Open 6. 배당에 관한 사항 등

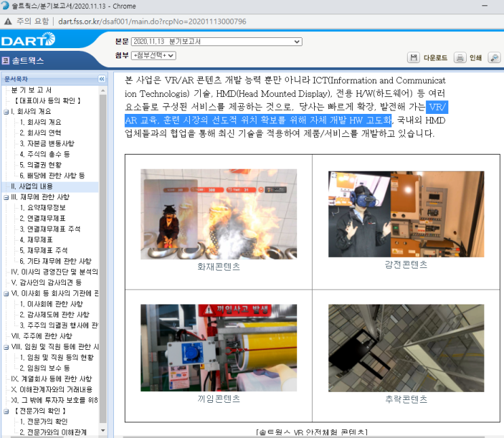pos(52,176)
